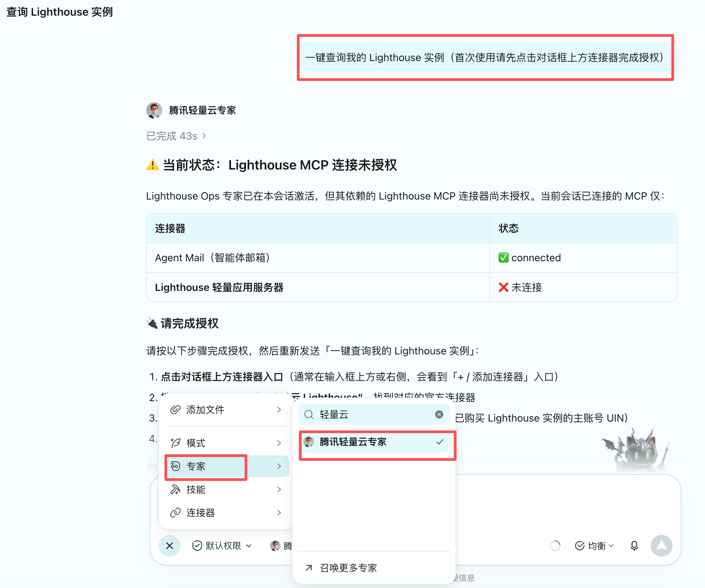Viewport: 705px width, 588px height.
Task: Expand the 已完成 43s details
Action: click(x=176, y=136)
